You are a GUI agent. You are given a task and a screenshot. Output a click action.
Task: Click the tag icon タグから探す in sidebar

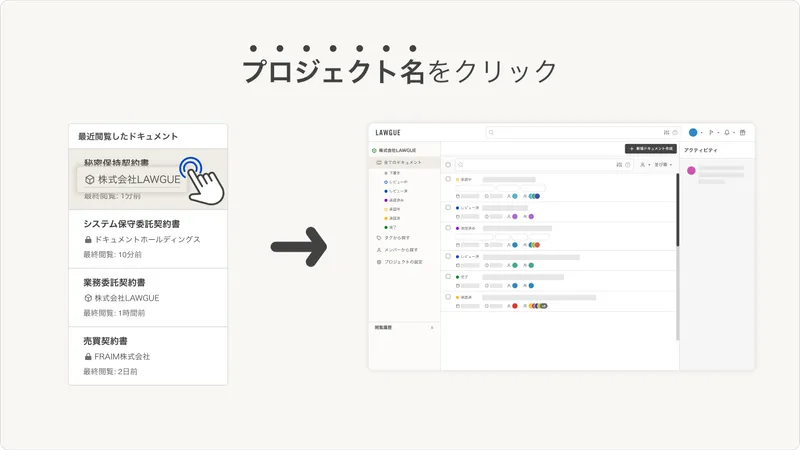pyautogui.click(x=379, y=238)
